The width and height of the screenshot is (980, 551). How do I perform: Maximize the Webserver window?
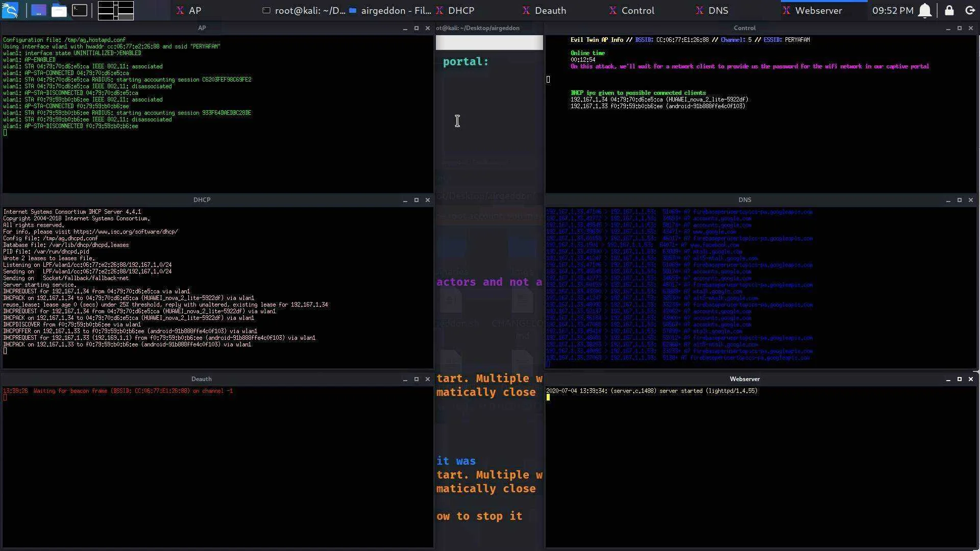pos(960,379)
